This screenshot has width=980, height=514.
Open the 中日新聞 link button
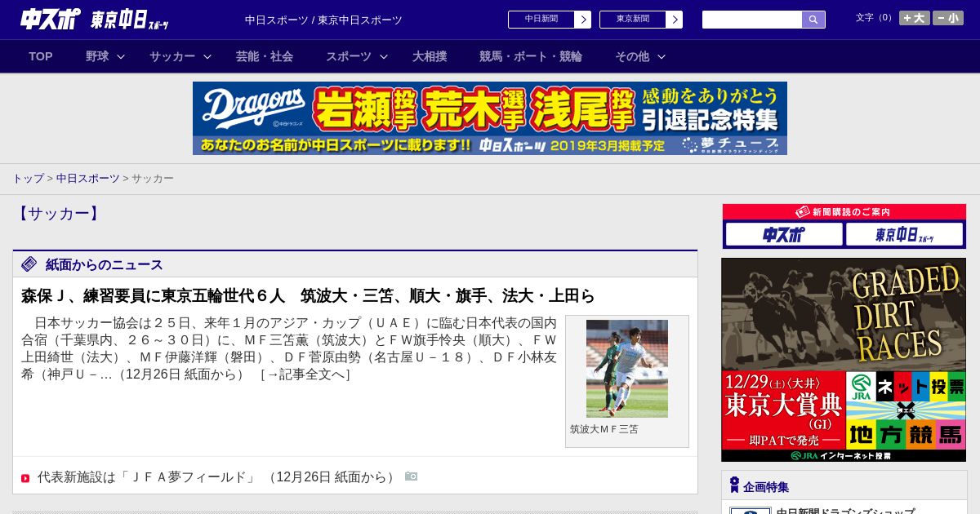tap(541, 20)
